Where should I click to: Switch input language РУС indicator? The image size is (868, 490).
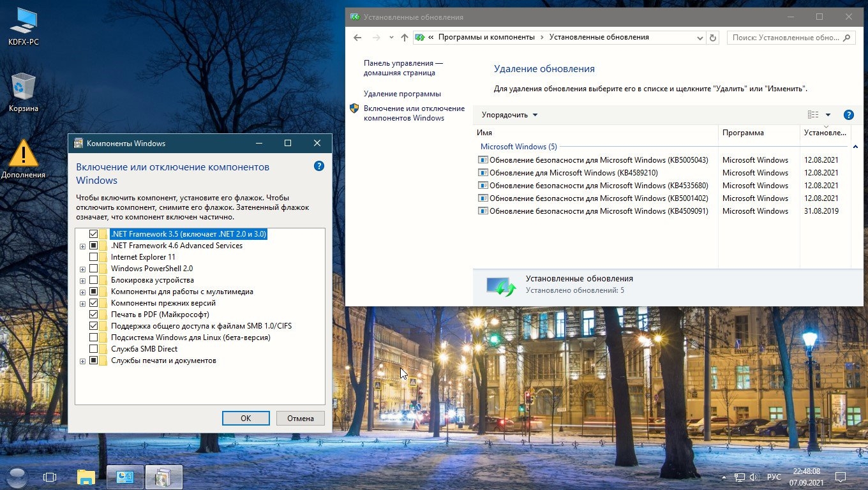point(774,477)
